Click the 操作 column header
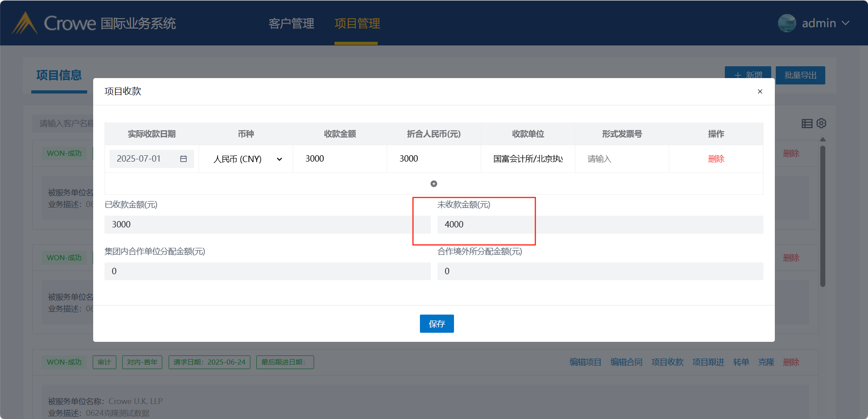Image resolution: width=868 pixels, height=419 pixels. click(x=716, y=134)
